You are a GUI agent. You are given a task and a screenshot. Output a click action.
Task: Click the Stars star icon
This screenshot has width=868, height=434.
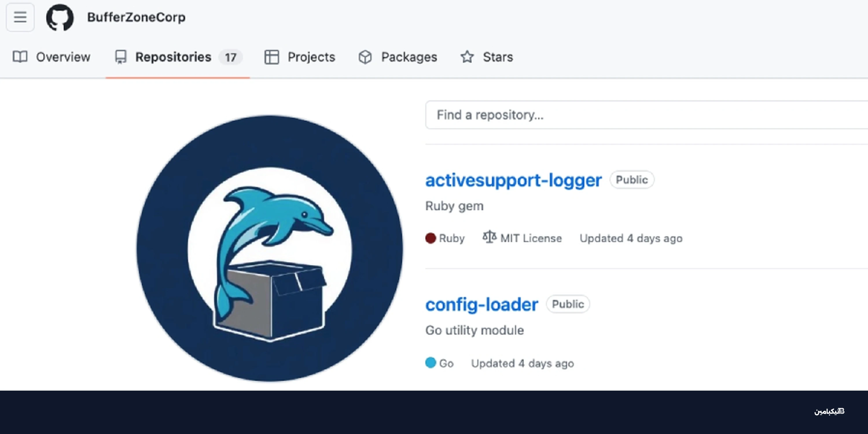click(x=467, y=57)
